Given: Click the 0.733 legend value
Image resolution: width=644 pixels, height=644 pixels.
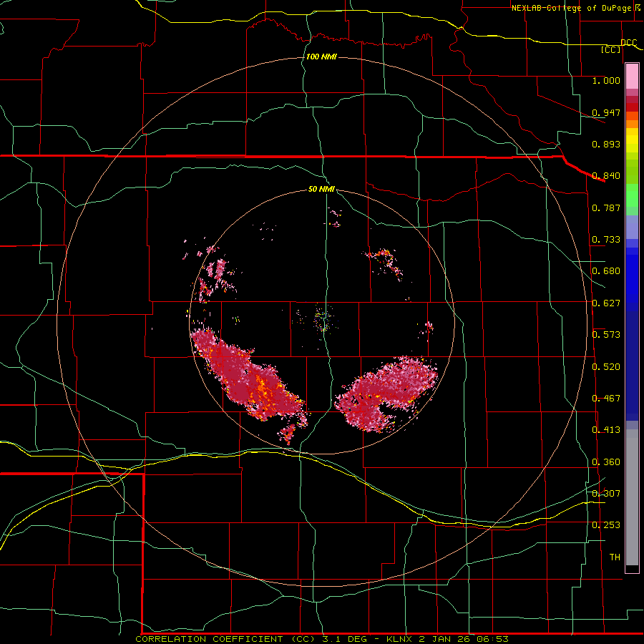Looking at the screenshot, I should (x=606, y=240).
